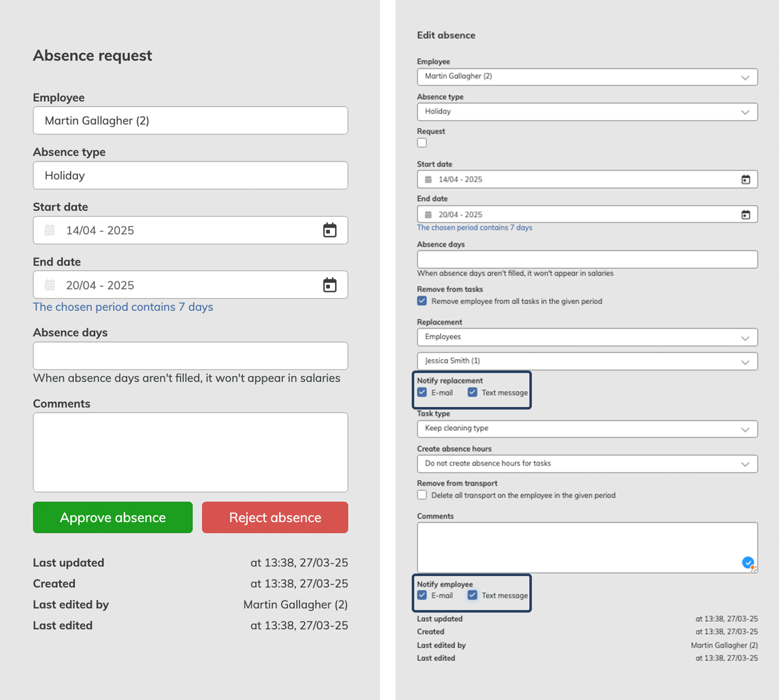This screenshot has height=700, width=779.
Task: Uncheck Remove employee from all tasks checkbox
Action: pos(422,301)
